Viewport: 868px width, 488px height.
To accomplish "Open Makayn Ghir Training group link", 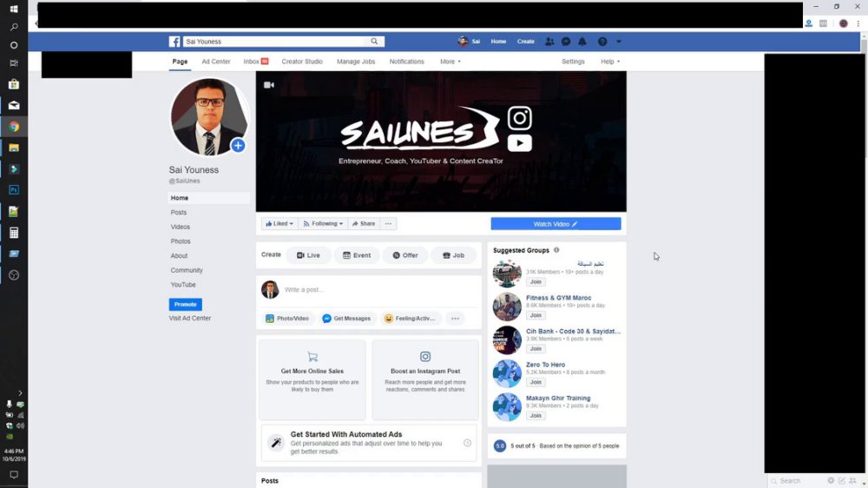I will pos(558,398).
